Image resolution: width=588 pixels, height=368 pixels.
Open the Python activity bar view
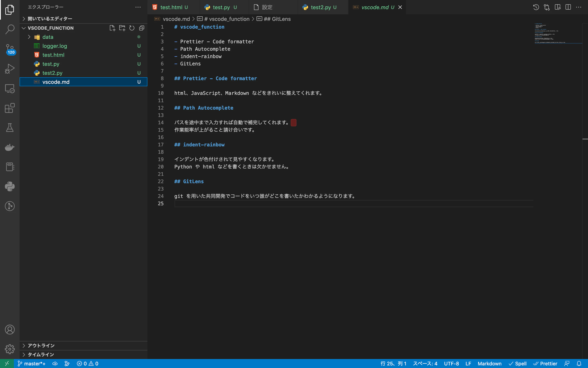[10, 186]
